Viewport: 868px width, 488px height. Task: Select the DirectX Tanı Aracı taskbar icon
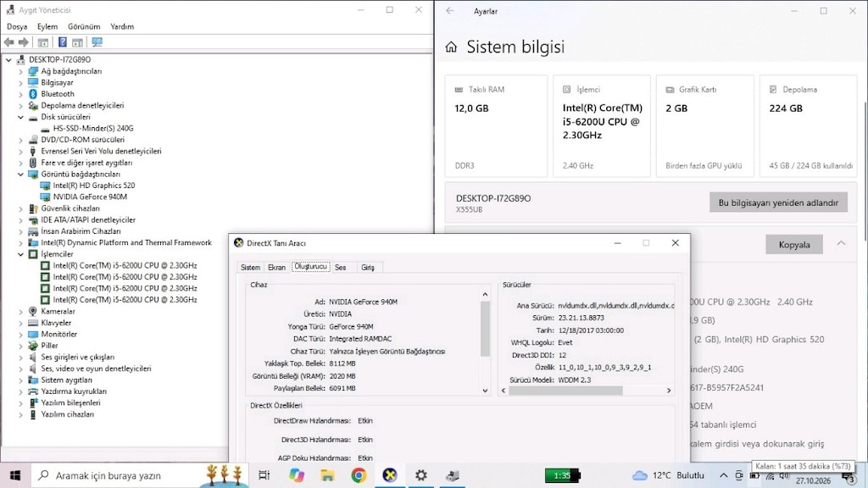pos(390,475)
